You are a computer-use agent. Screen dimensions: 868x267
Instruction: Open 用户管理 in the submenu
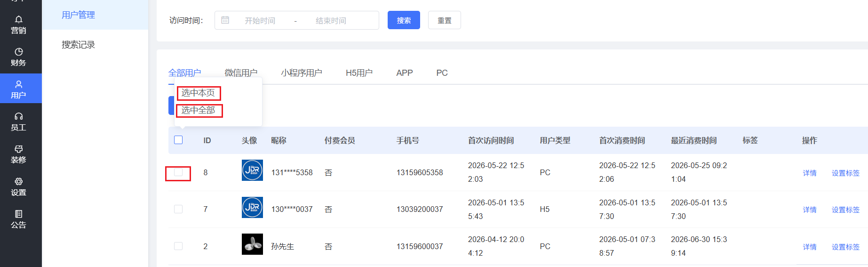click(79, 15)
